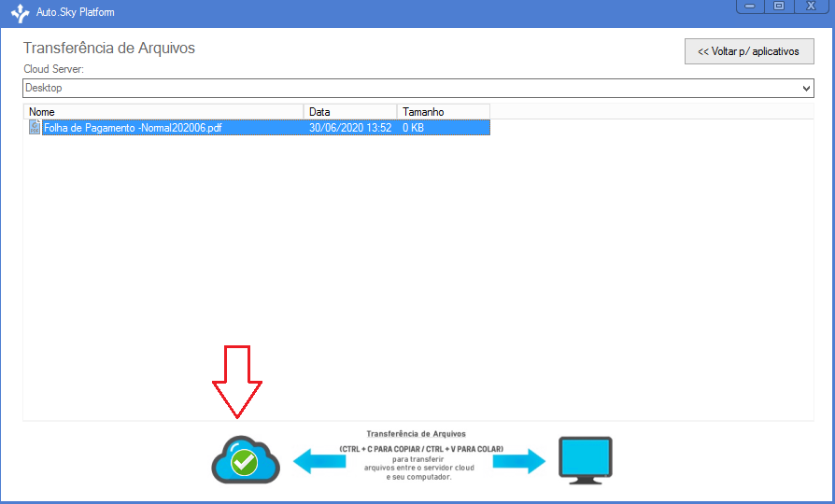Viewport: 835px width, 504px height.
Task: Click the PDF file icon beside Folha de Pagamento
Action: pyautogui.click(x=35, y=127)
